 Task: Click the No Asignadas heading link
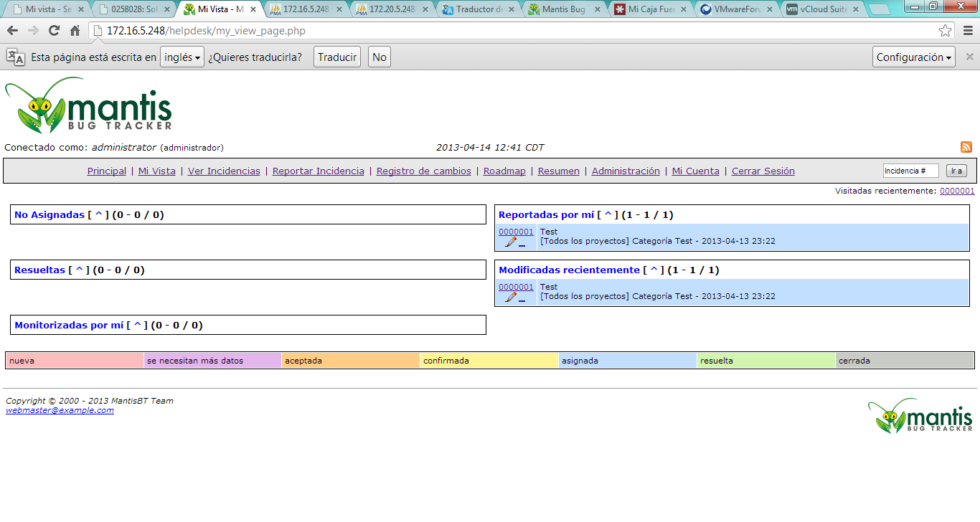[x=50, y=214]
